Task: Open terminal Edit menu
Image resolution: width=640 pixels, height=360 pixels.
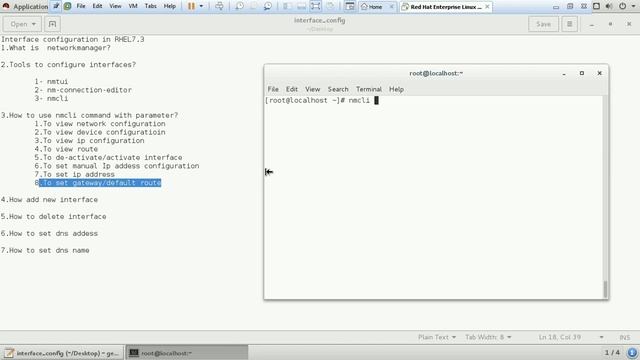Action: click(x=291, y=89)
